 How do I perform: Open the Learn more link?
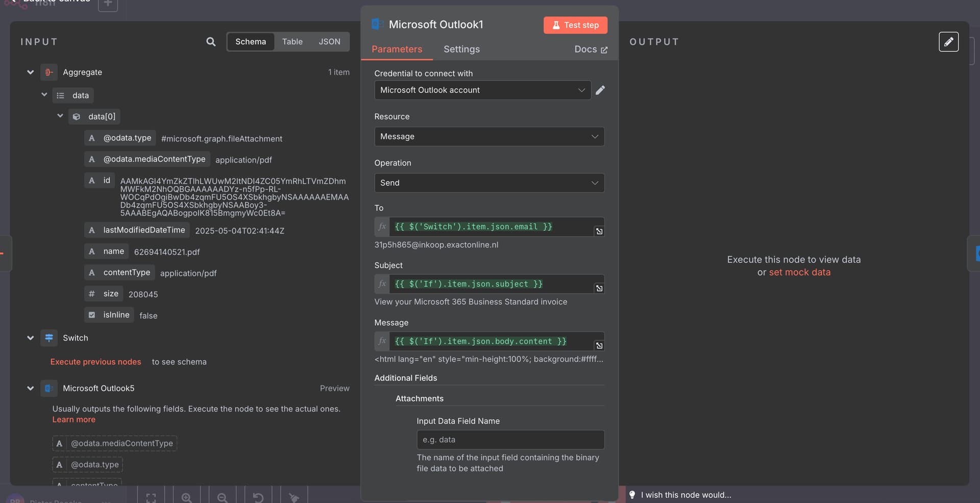coord(73,420)
